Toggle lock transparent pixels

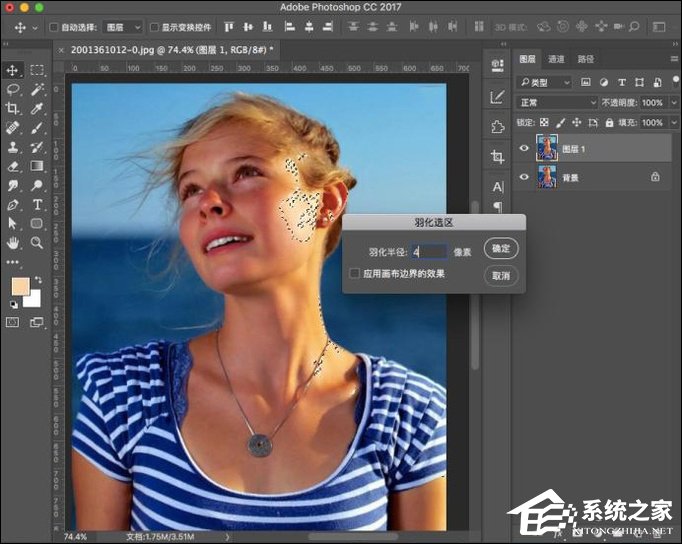544,123
